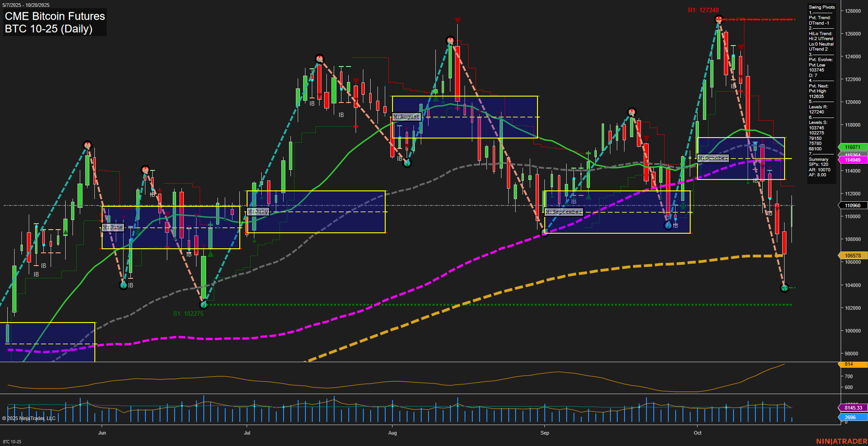Click the red pivot circle marker above the July peak

(319, 58)
